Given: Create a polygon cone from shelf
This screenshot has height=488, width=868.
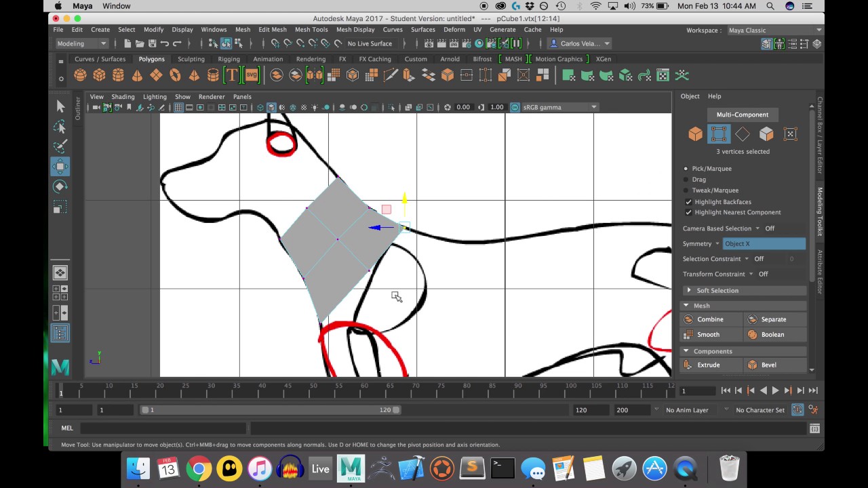Looking at the screenshot, I should click(x=137, y=75).
